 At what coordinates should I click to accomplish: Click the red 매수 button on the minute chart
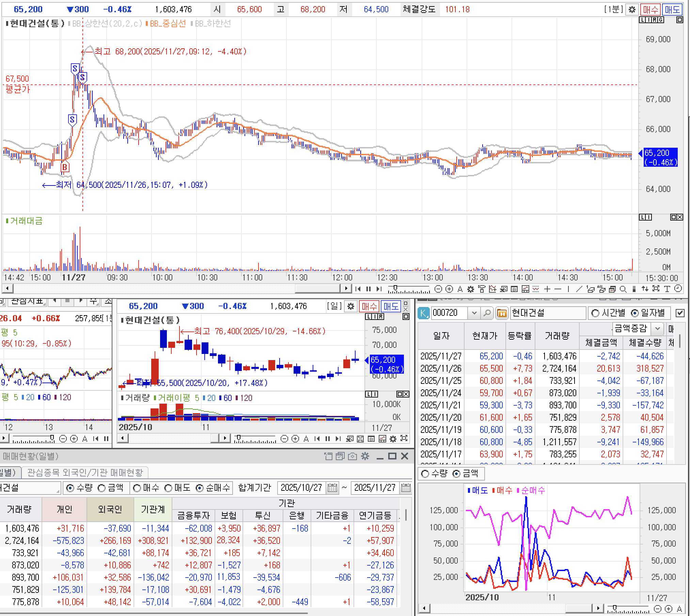650,9
